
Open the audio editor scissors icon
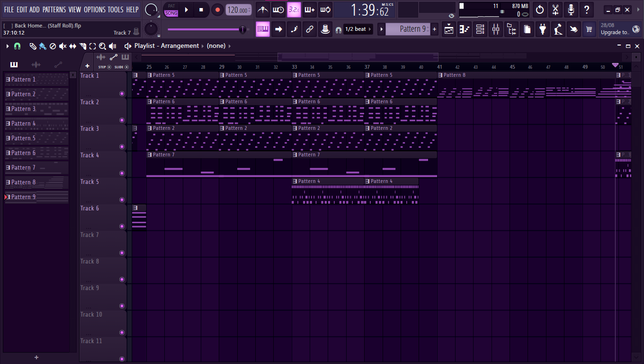click(x=555, y=9)
